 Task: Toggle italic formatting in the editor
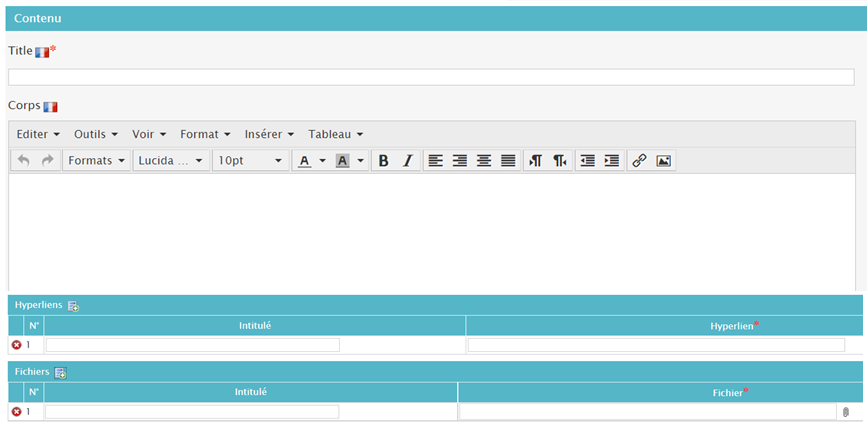[407, 161]
